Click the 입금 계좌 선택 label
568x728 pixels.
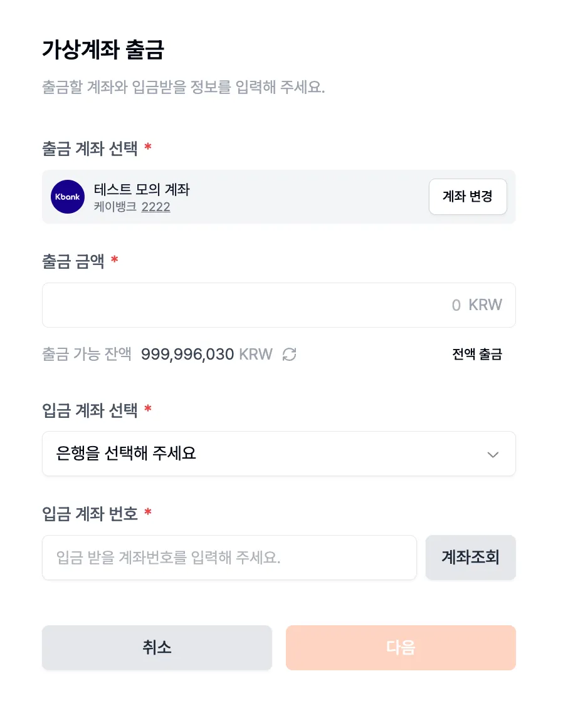[90, 410]
